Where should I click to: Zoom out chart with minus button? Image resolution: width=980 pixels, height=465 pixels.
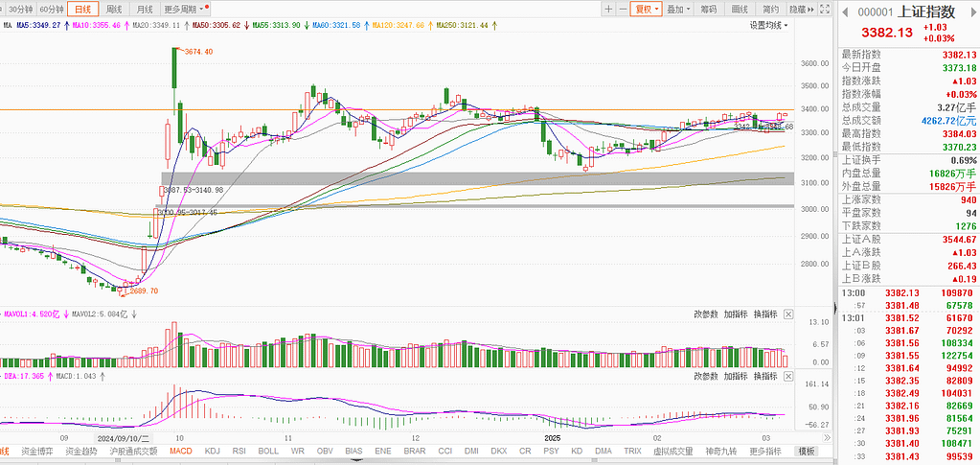(x=623, y=9)
